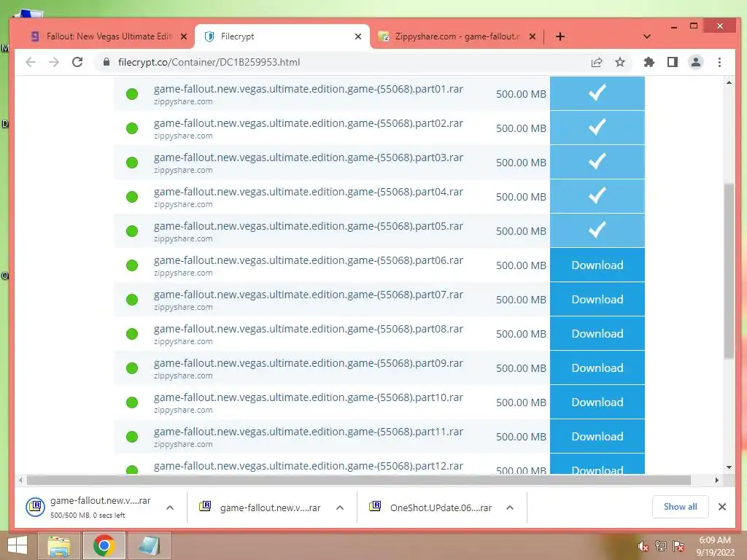Viewport: 747px width, 560px height.
Task: Close the Fallout New Vegas tab
Action: pos(184,36)
